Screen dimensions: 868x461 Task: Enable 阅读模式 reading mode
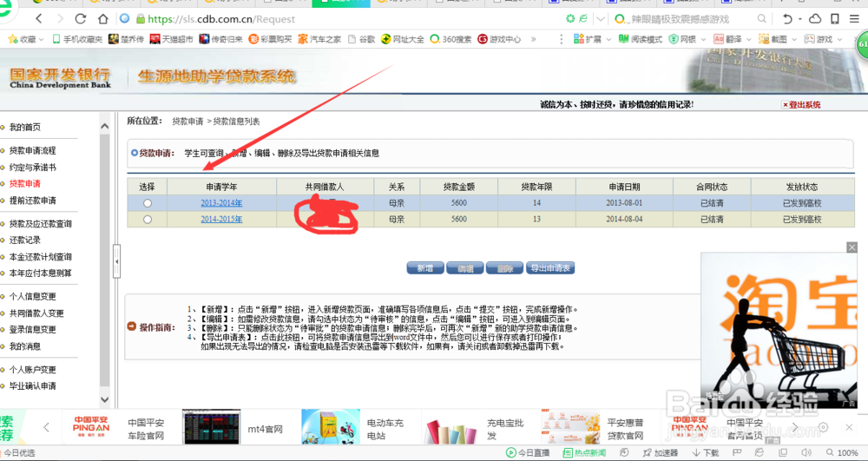[640, 39]
